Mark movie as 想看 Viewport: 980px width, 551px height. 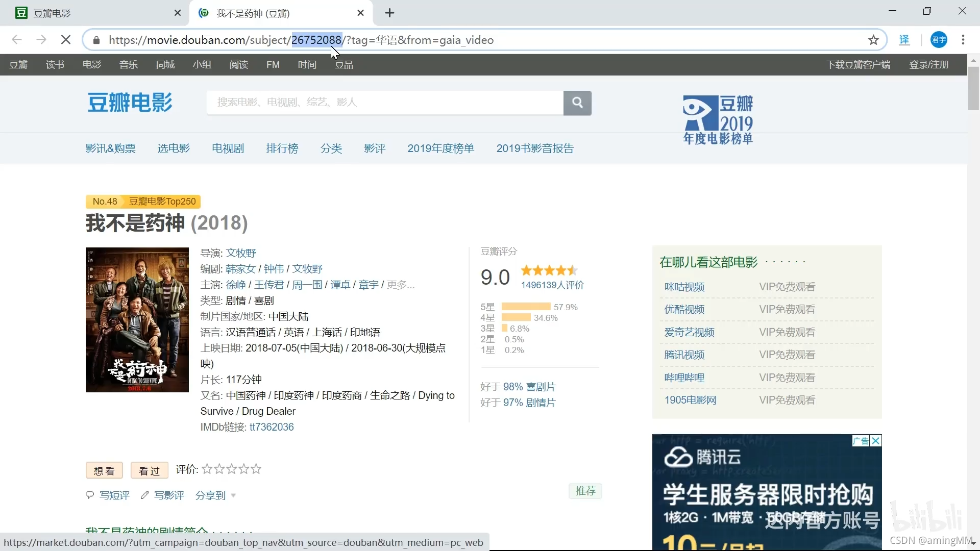[x=104, y=471]
